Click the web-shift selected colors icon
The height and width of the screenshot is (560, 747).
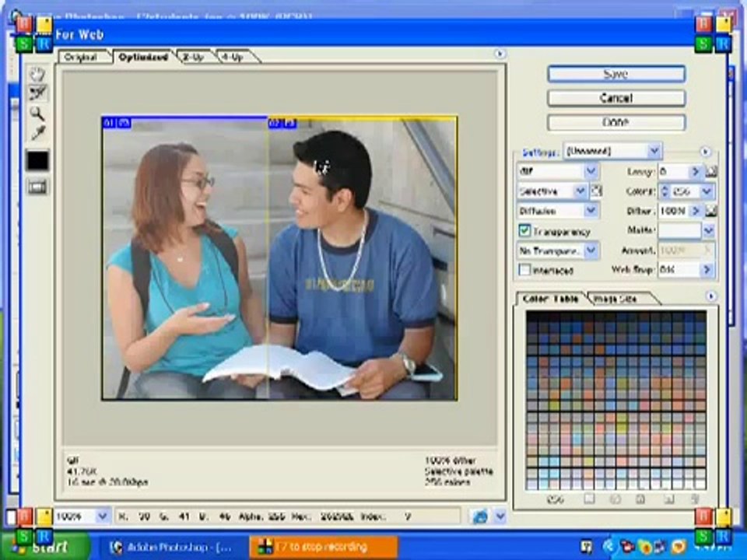coord(615,499)
